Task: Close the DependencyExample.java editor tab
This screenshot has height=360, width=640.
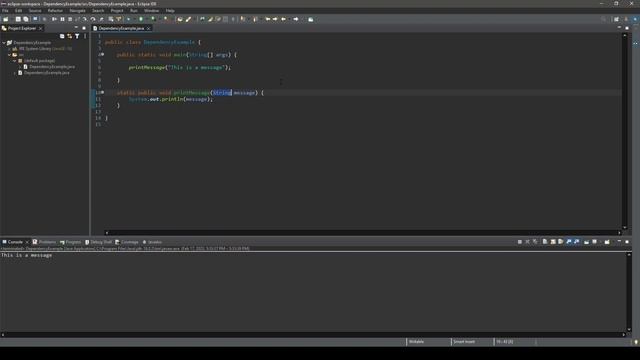Action: 149,28
